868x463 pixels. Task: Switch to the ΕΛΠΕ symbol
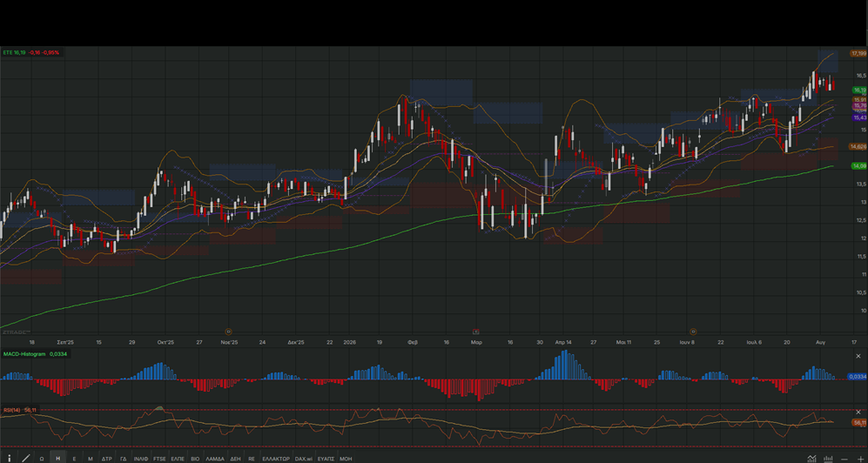click(x=178, y=459)
